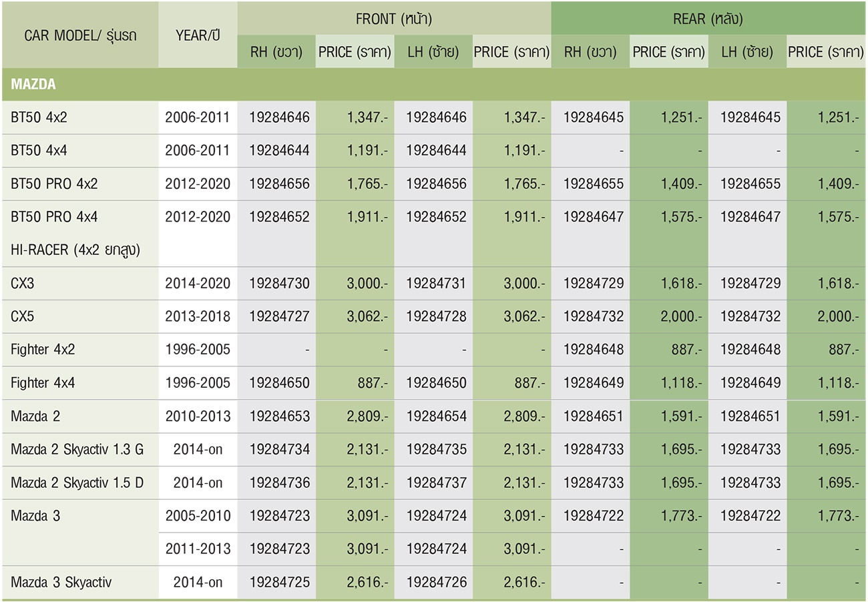Click the Fighter 4x2 model name

43,350
